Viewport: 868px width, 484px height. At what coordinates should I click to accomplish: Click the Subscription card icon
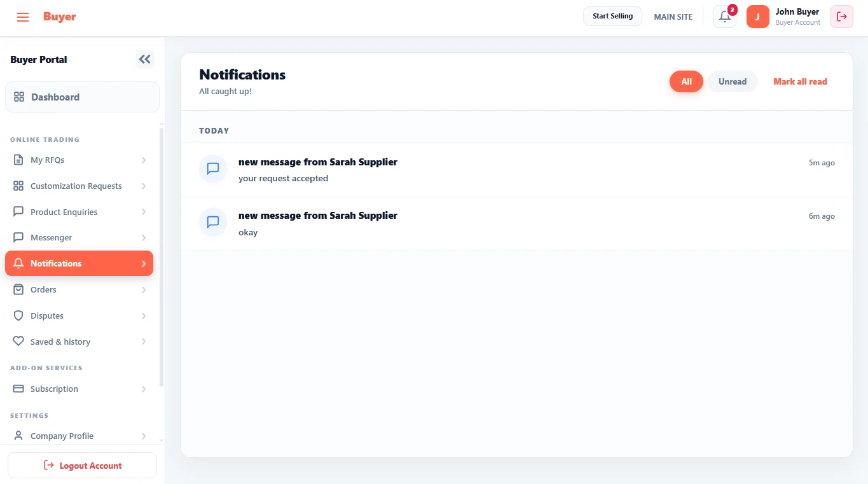[18, 389]
